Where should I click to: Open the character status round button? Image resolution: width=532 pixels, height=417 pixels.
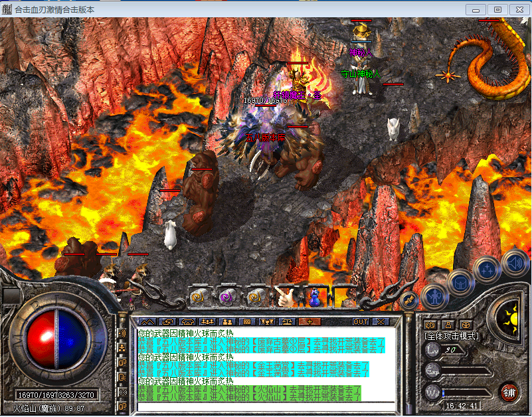[434, 297]
